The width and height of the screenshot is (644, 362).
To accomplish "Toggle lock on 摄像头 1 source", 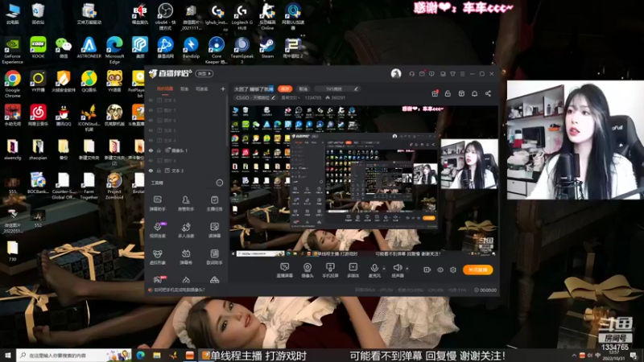I will (159, 150).
